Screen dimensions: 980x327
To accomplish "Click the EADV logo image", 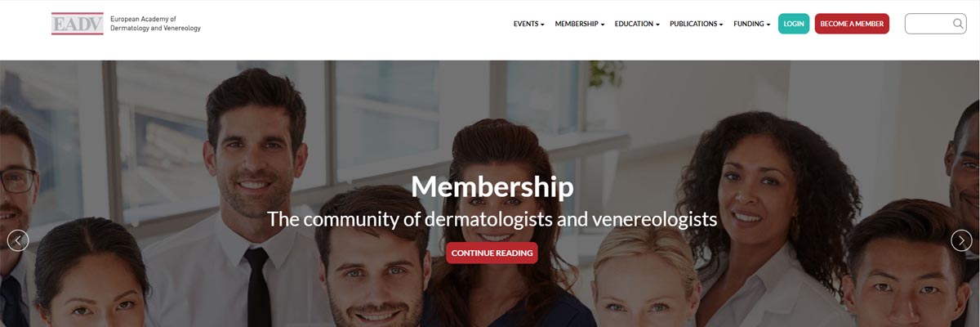I will (x=78, y=24).
